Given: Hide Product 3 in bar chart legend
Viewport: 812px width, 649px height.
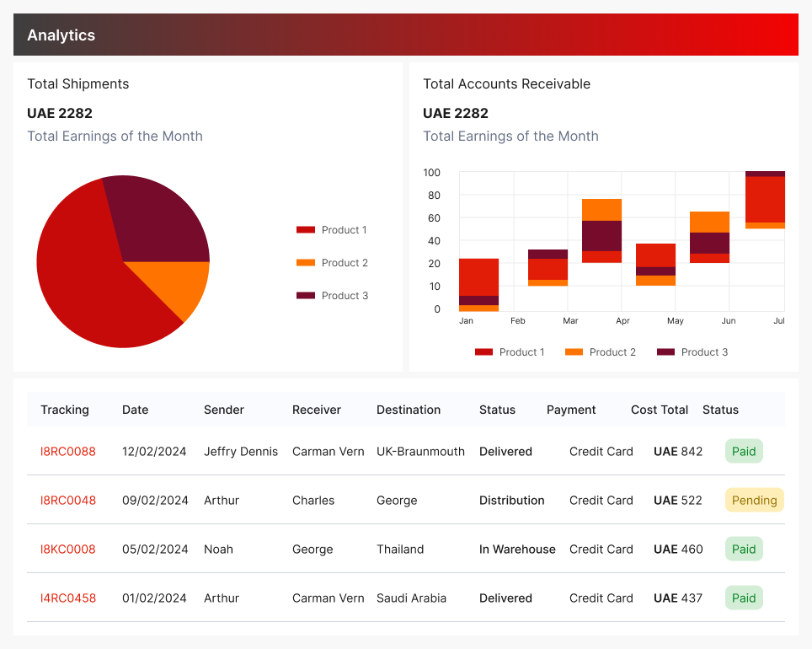Looking at the screenshot, I should tap(692, 352).
